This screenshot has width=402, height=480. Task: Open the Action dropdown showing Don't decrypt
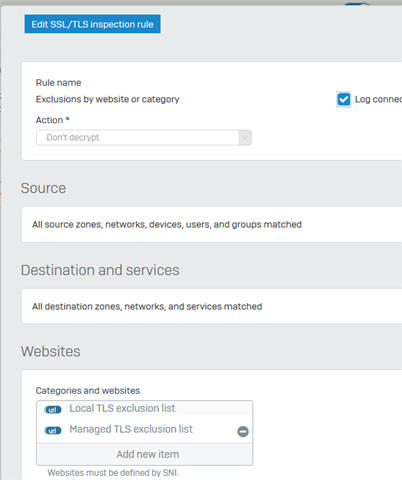click(144, 138)
